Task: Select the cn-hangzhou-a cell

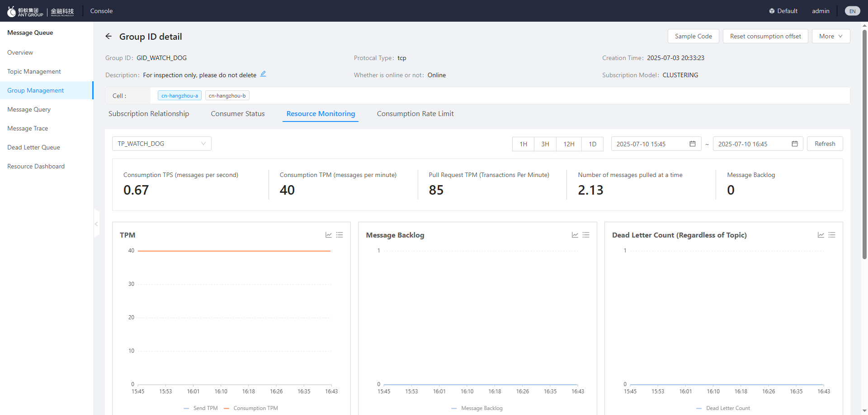Action: point(179,95)
